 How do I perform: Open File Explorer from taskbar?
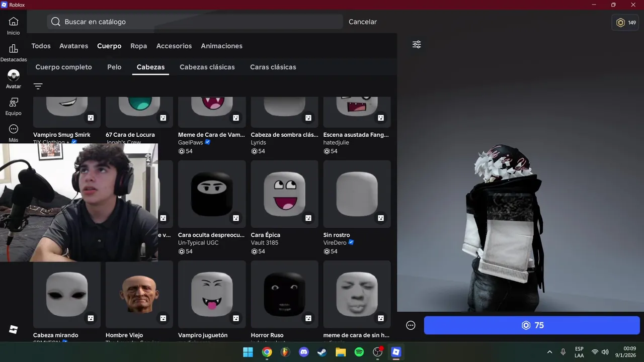click(x=341, y=352)
